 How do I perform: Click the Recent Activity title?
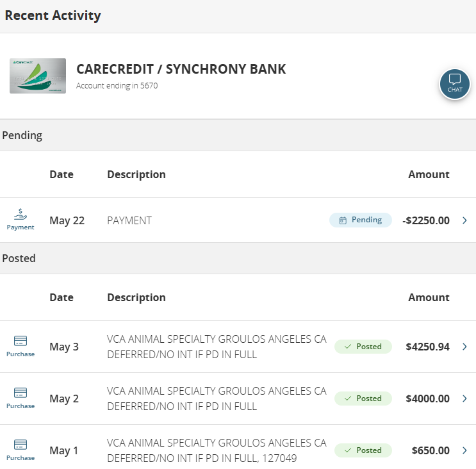pyautogui.click(x=53, y=15)
